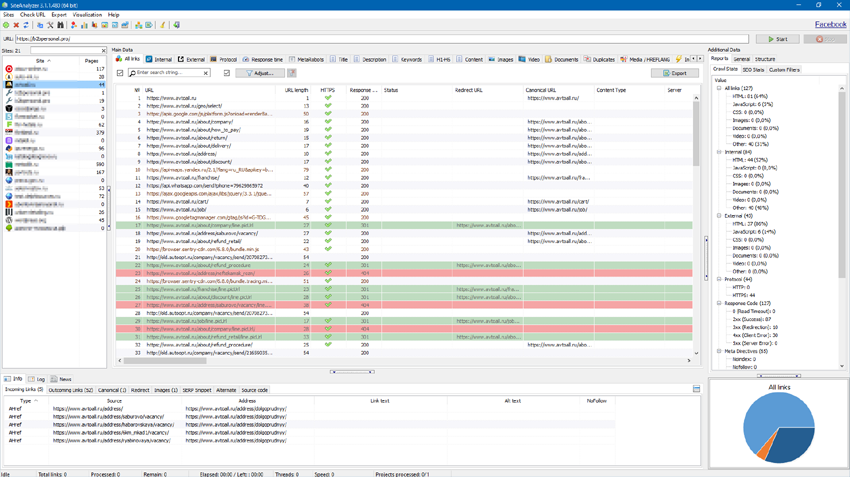Open the Outgoing Links tab
The height and width of the screenshot is (477, 850).
[x=70, y=390]
